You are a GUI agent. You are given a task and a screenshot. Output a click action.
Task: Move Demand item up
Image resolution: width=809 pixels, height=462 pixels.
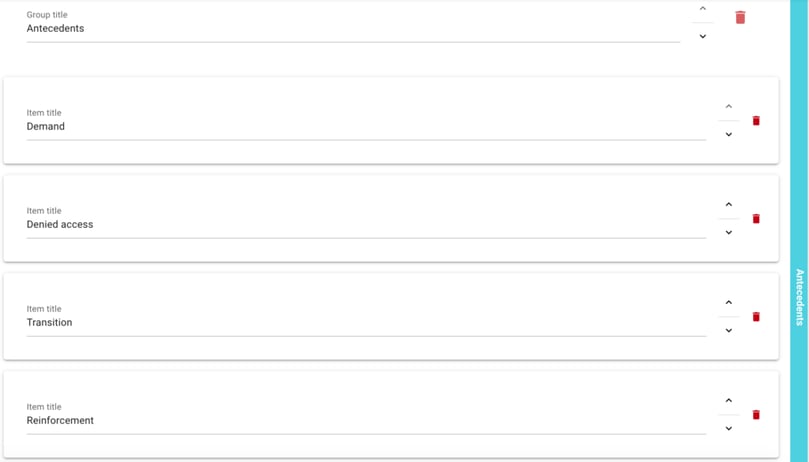(729, 107)
